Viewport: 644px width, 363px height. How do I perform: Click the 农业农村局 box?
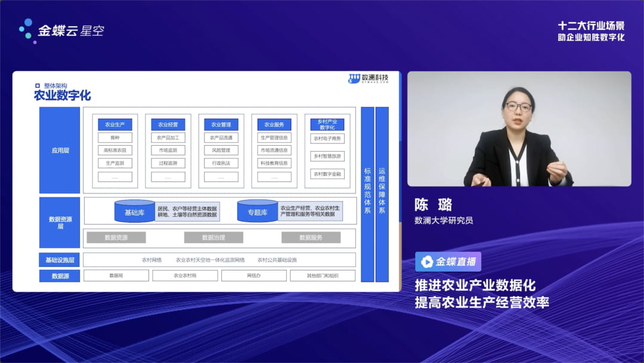tap(185, 275)
